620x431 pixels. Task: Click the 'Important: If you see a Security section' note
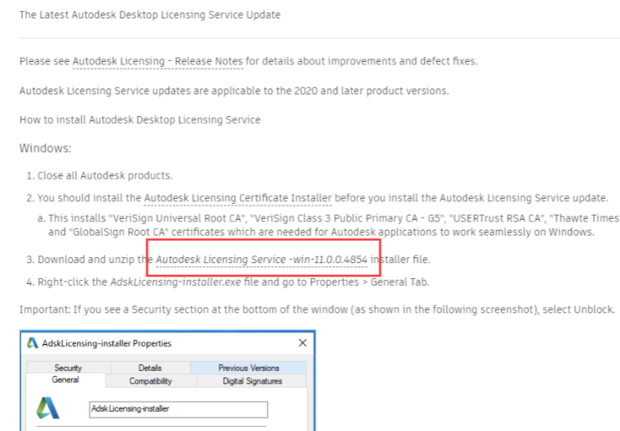point(317,309)
